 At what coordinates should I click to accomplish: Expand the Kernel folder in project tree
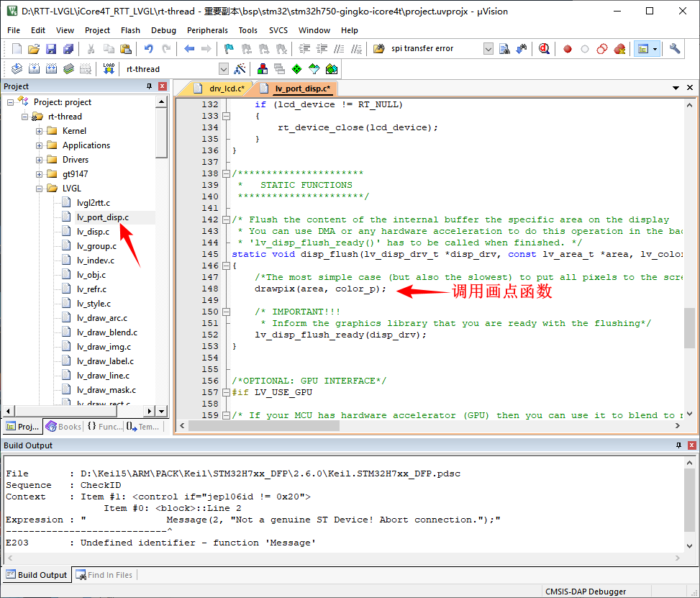[x=40, y=131]
